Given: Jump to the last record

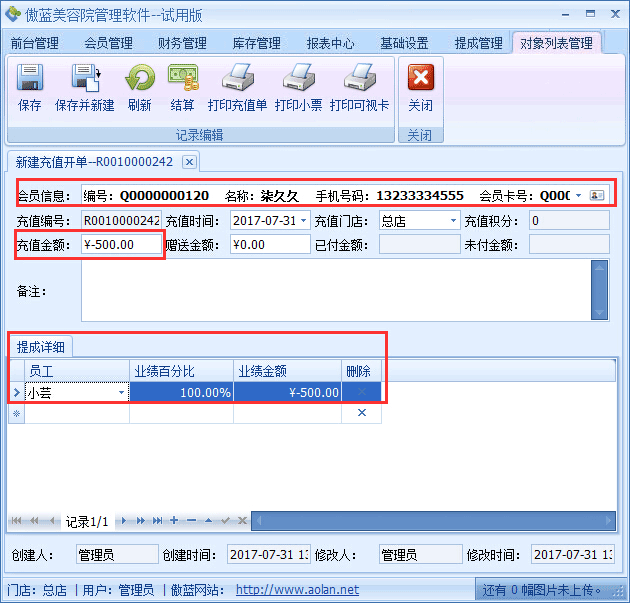Looking at the screenshot, I should tap(158, 521).
